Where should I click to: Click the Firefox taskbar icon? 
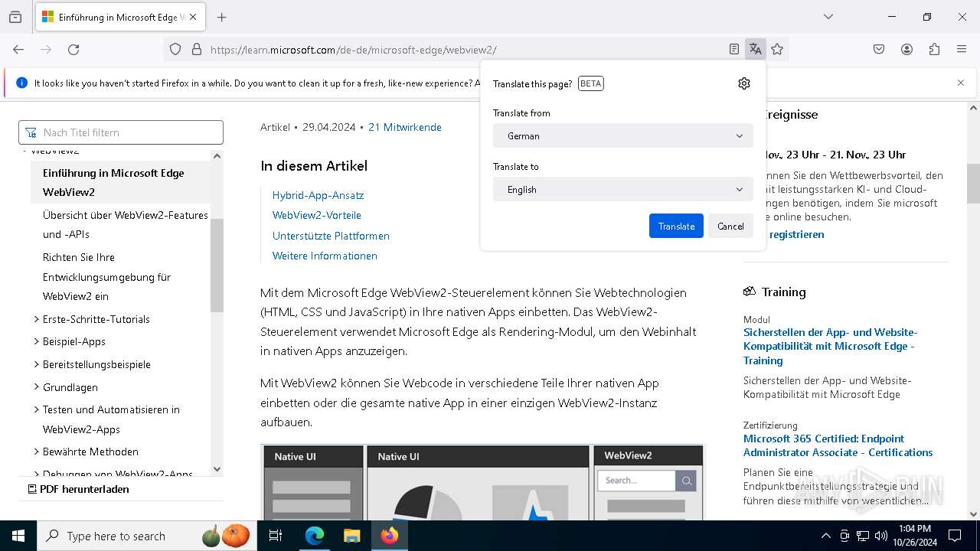point(389,536)
